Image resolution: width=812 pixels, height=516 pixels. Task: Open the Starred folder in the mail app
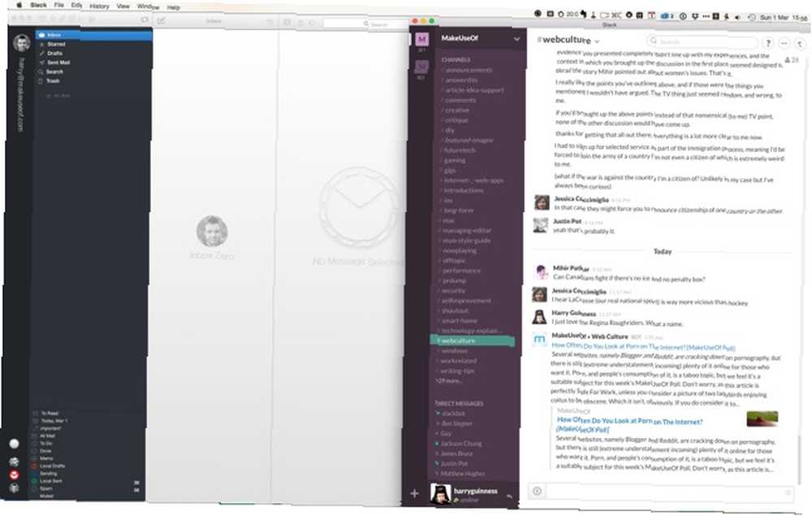click(56, 44)
